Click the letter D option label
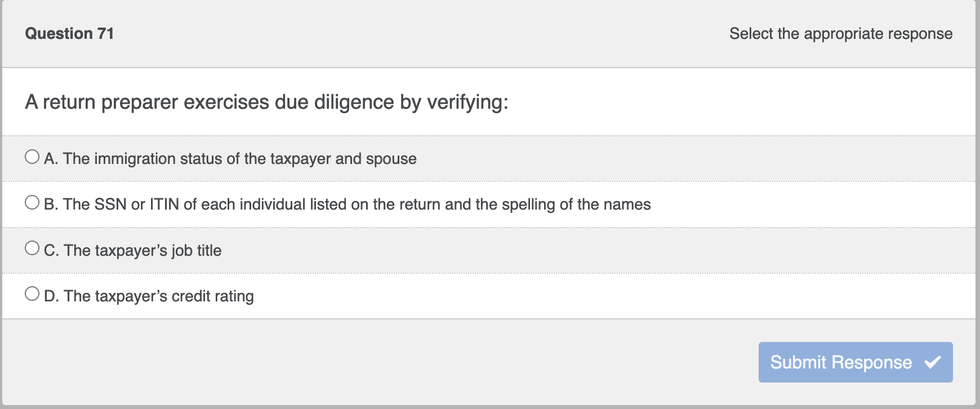 pyautogui.click(x=51, y=296)
